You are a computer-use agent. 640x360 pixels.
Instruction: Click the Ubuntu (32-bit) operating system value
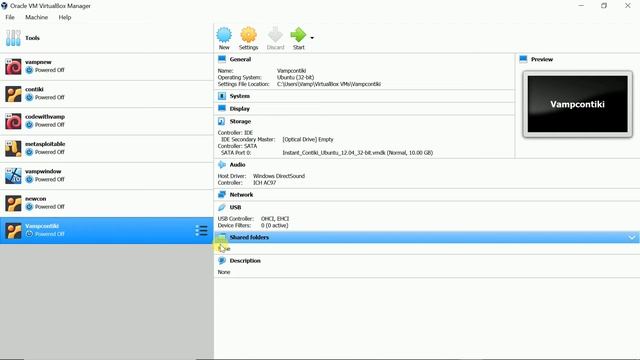295,77
